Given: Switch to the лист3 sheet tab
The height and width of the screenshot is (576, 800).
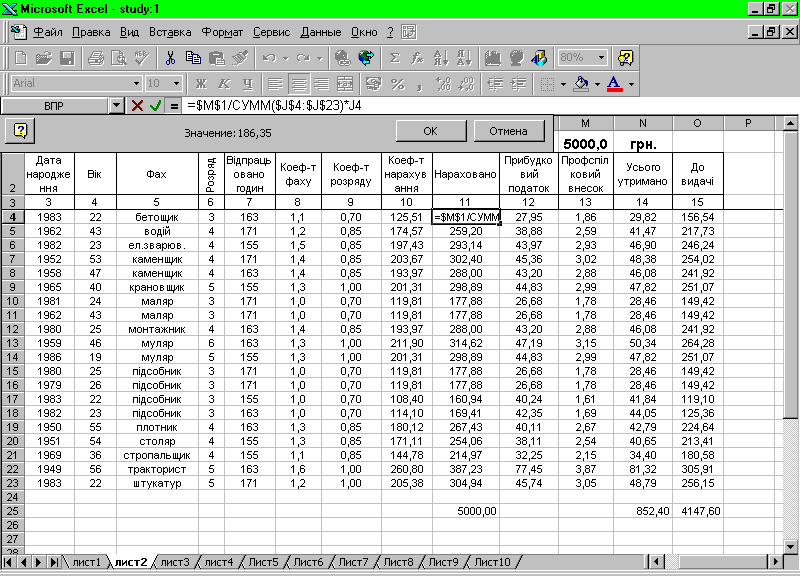Looking at the screenshot, I should click(x=175, y=562).
